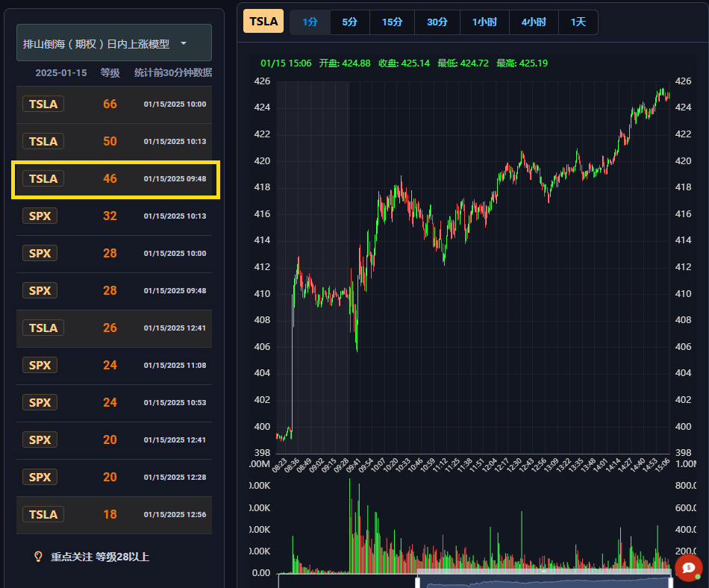
Task: Select the SPX row dated 09:48
Action: pos(114,290)
